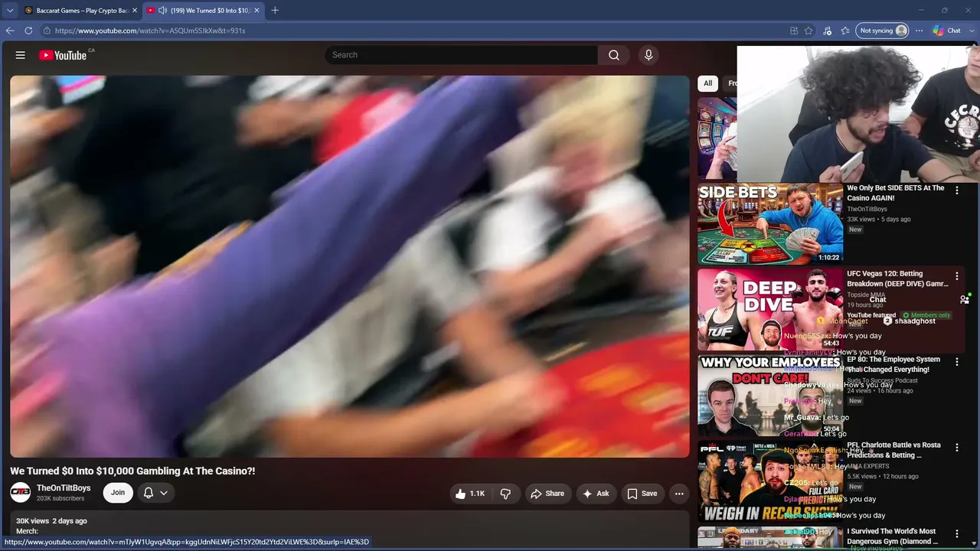Image resolution: width=980 pixels, height=551 pixels.
Task: Go to YouTube home via the logo
Action: [x=63, y=55]
